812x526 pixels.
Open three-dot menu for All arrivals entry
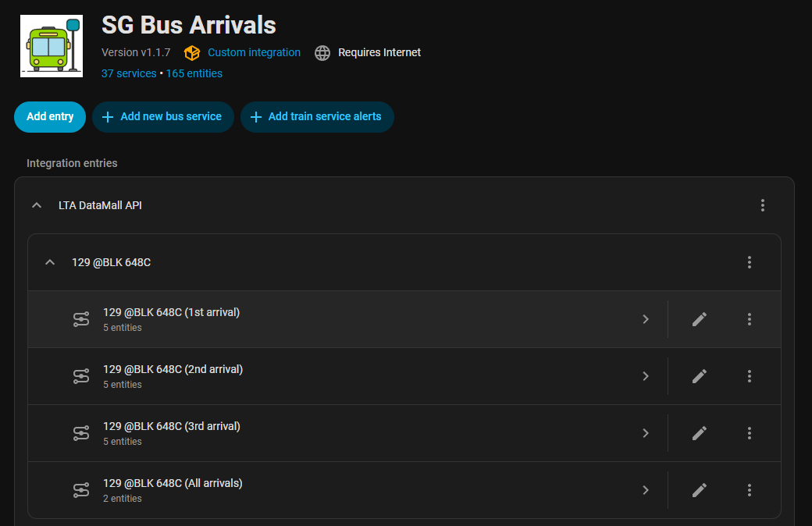click(750, 490)
